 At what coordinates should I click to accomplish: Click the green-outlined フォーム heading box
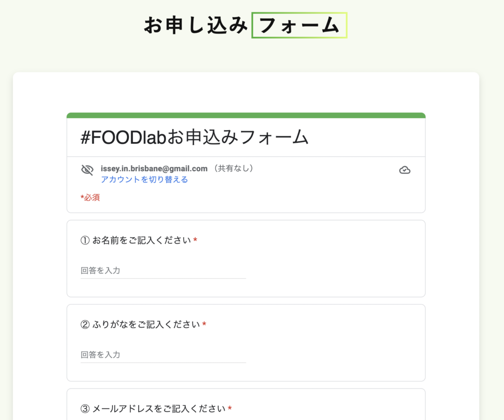[299, 26]
